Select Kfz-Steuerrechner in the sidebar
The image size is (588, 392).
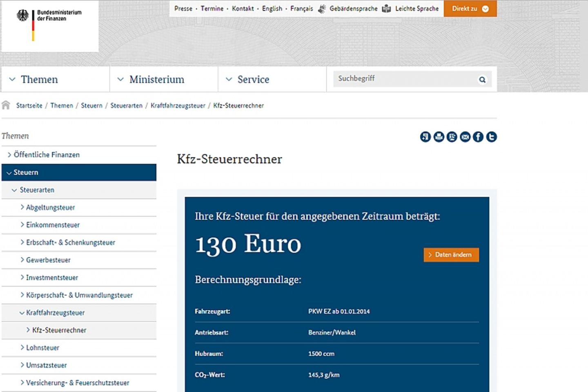point(79,330)
